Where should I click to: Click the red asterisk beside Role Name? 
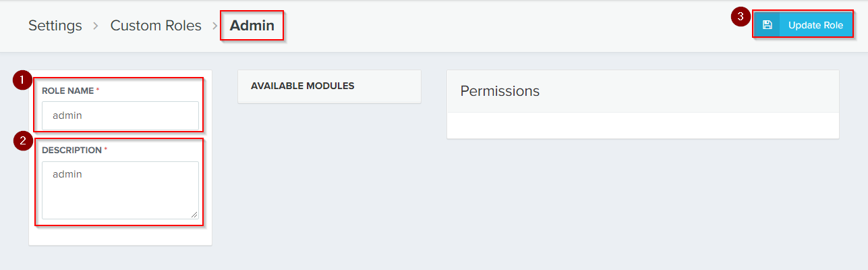(97, 90)
